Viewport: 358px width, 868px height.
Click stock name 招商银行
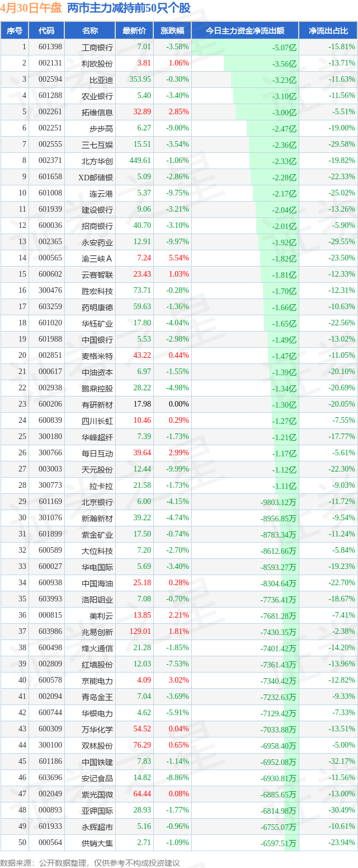pos(97,226)
